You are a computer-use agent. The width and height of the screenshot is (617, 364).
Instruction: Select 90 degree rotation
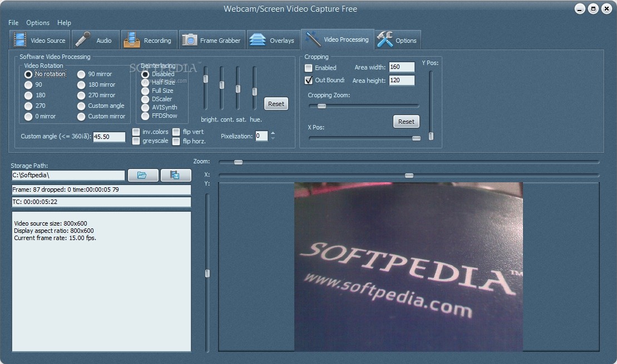pyautogui.click(x=28, y=84)
